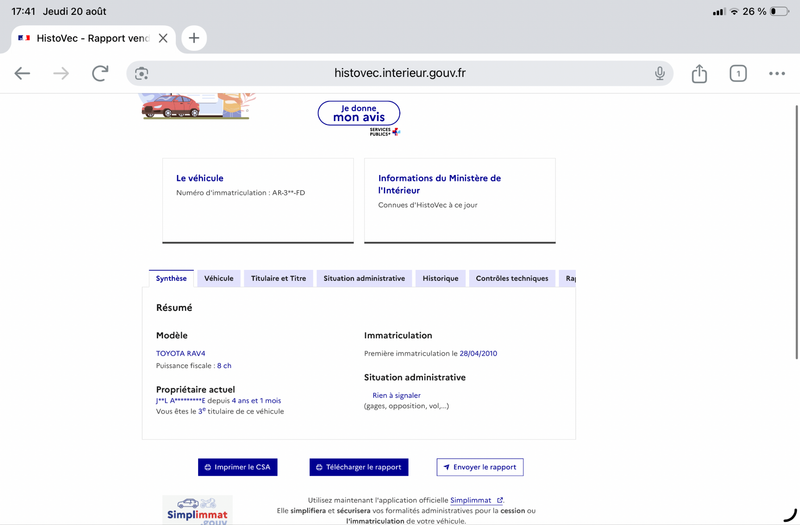Go back with the browser back arrow
The image size is (800, 525).
[x=22, y=73]
